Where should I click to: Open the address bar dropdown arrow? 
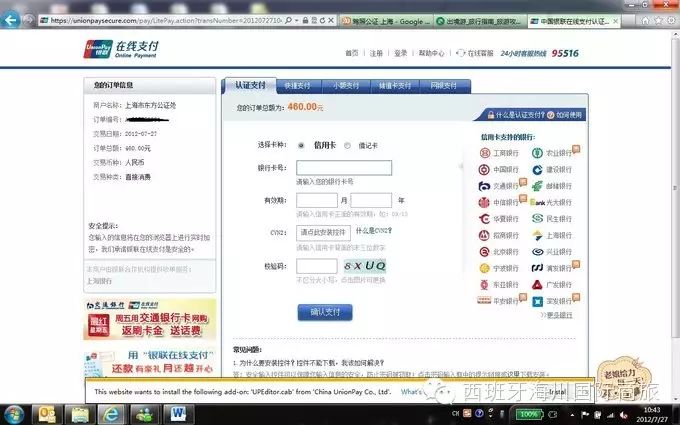click(x=296, y=20)
